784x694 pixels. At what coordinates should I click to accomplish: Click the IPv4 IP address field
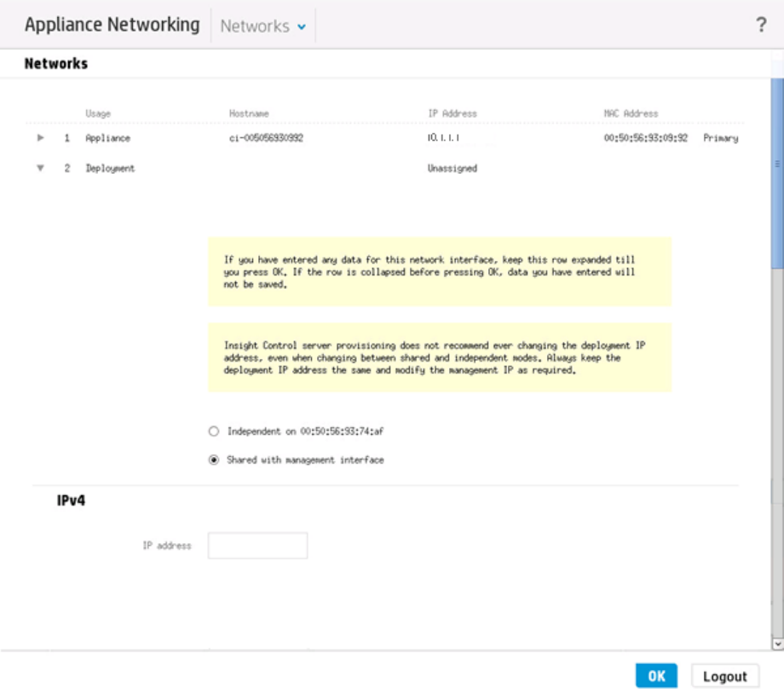pyautogui.click(x=257, y=546)
